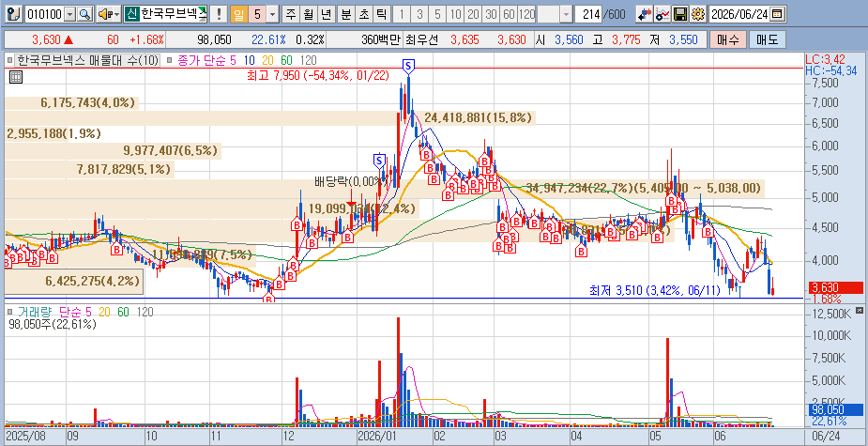Select the 60 interval button in toolbar

click(510, 14)
